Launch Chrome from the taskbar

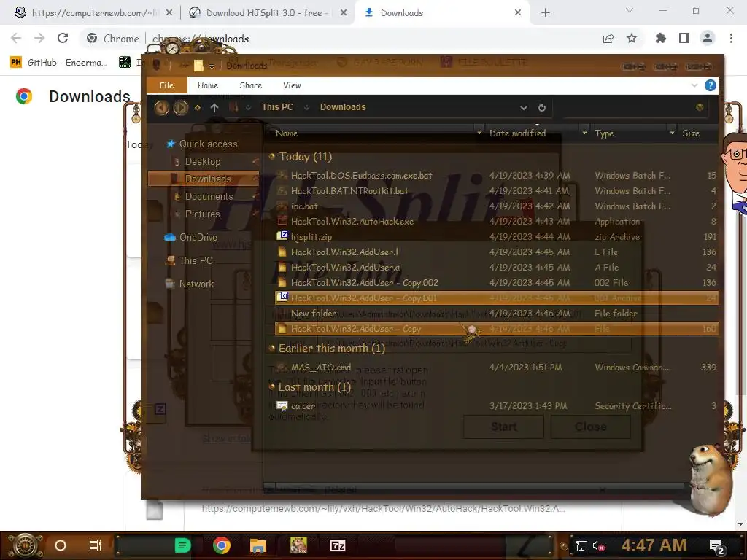[222, 545]
